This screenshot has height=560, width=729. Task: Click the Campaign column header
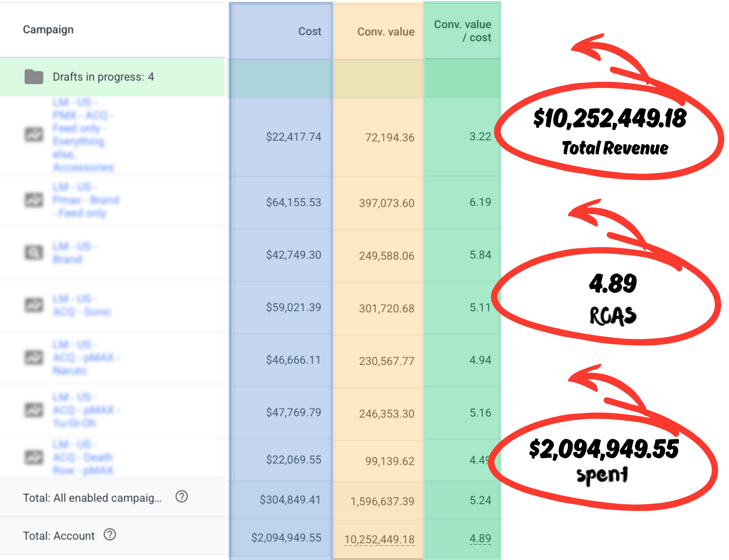point(48,29)
